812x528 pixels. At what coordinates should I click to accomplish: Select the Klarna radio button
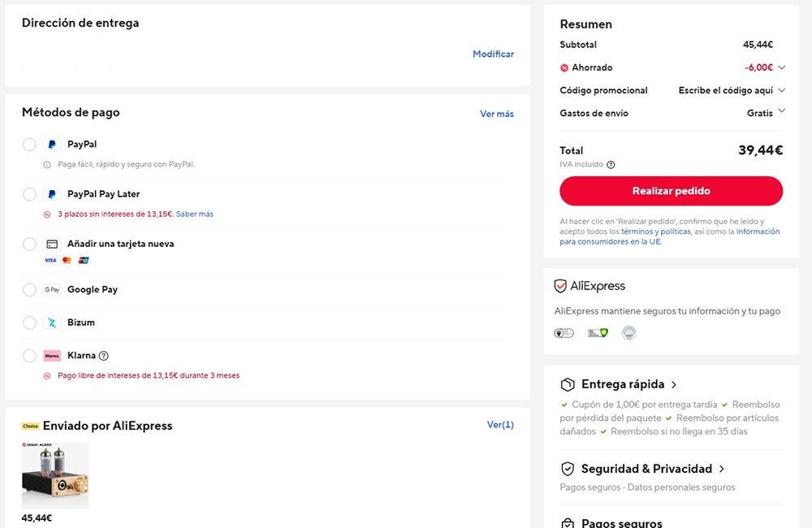coord(29,356)
